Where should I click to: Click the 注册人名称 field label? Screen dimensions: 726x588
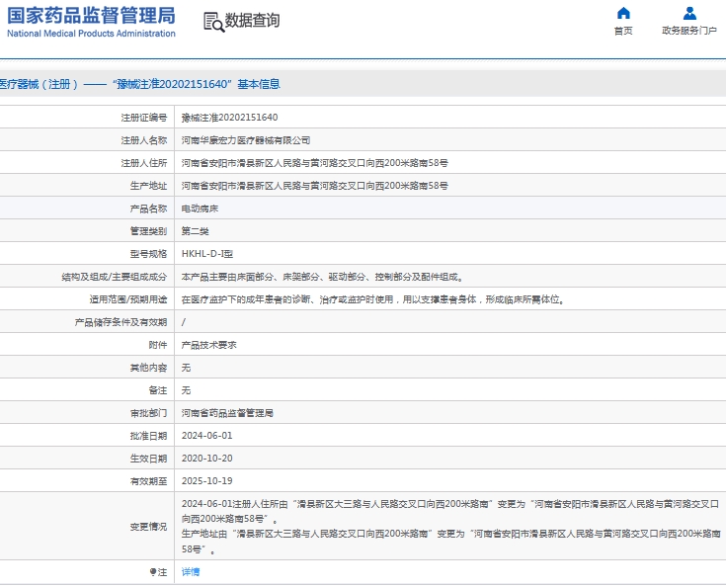pos(144,140)
